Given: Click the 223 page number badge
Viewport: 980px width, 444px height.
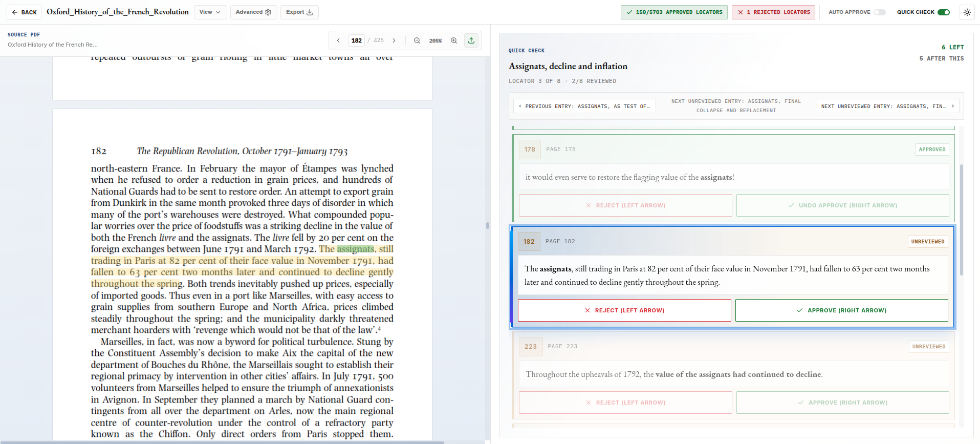Looking at the screenshot, I should coord(531,347).
